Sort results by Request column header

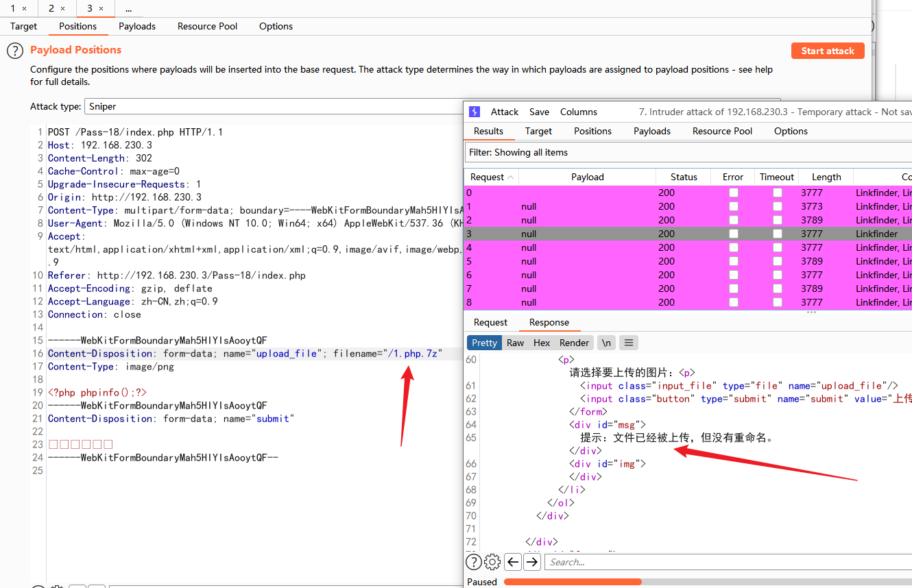[491, 177]
